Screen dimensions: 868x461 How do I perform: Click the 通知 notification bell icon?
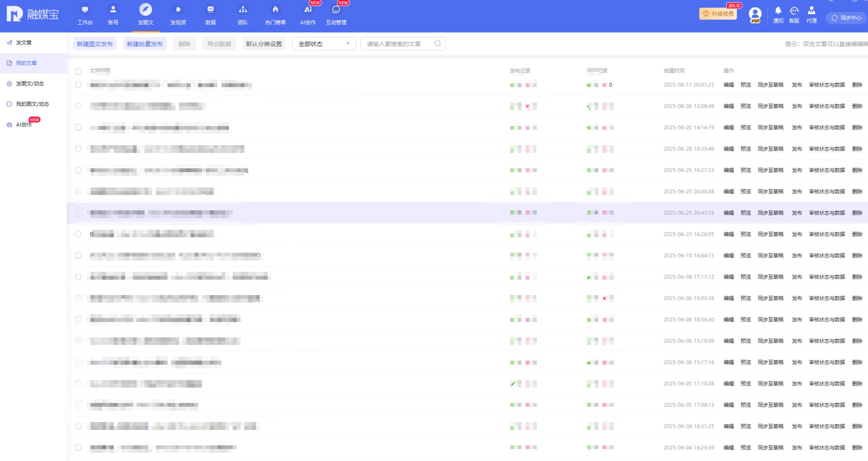pos(778,11)
